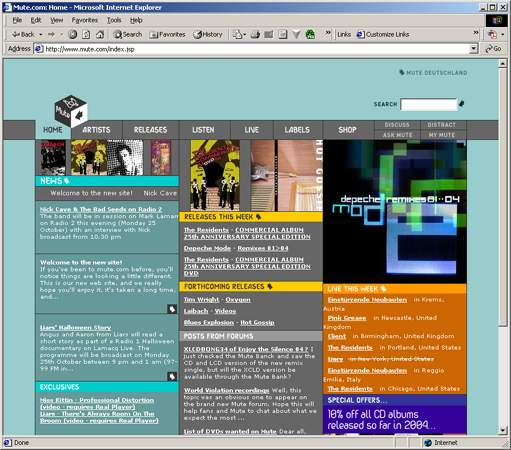Click the yellow DVD cover thumbnail in center
Screen dimensions: 511x450
(215, 175)
